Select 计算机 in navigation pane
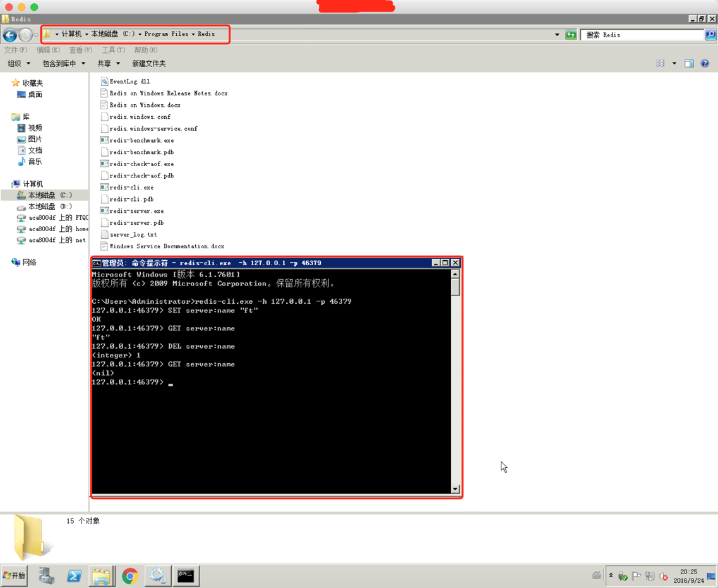Screen dimensions: 718x588 point(28,184)
